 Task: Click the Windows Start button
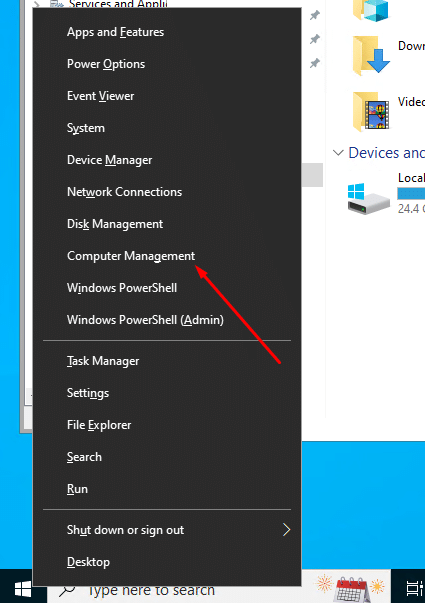(23, 590)
